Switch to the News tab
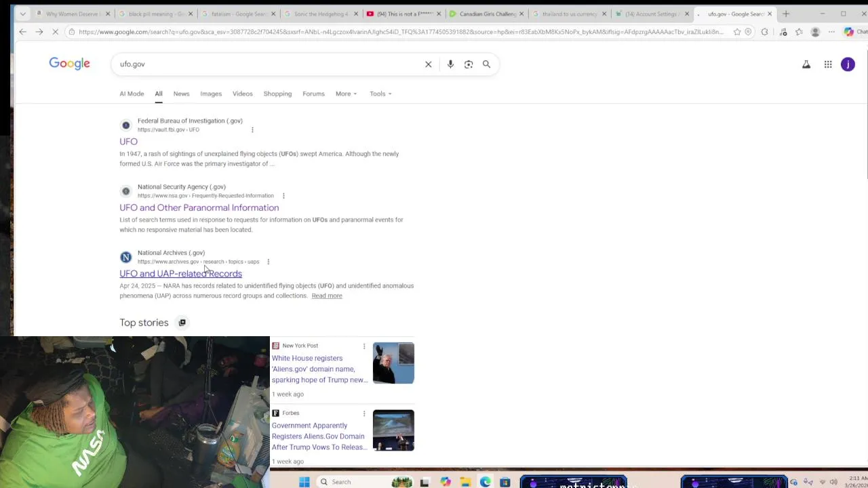Viewport: 868px width, 488px height. point(181,94)
